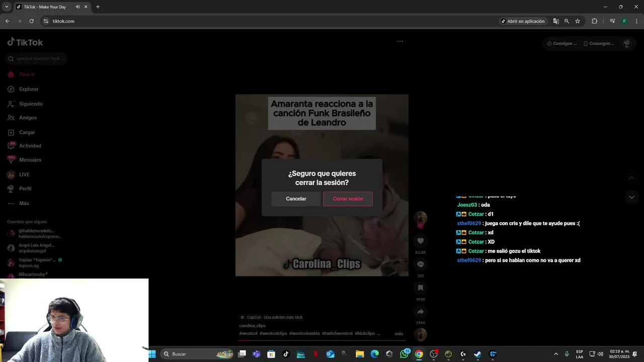The image size is (644, 362).
Task: Go to previous video with up arrow
Action: tap(632, 178)
